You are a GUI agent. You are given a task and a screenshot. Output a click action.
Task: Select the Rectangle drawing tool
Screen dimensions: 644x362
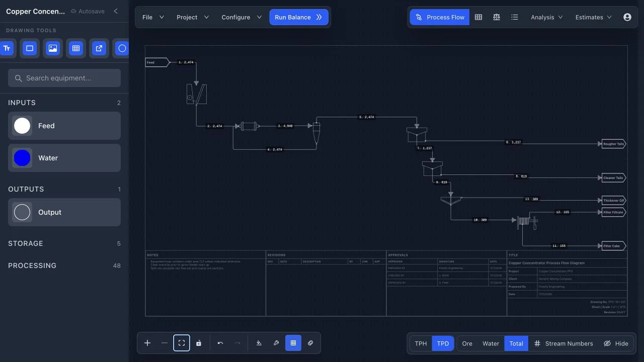coord(30,49)
